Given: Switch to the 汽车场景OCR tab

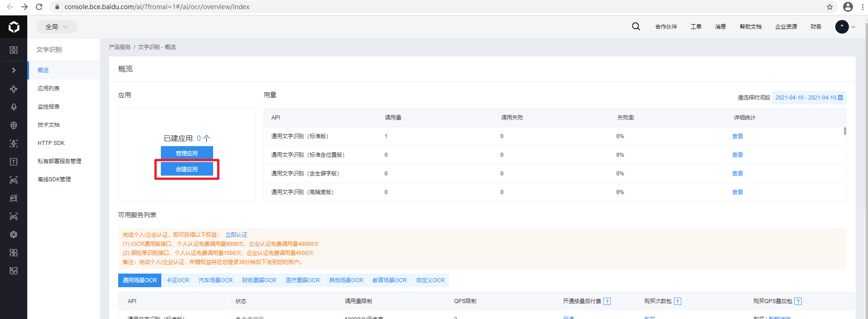Looking at the screenshot, I should click(216, 280).
